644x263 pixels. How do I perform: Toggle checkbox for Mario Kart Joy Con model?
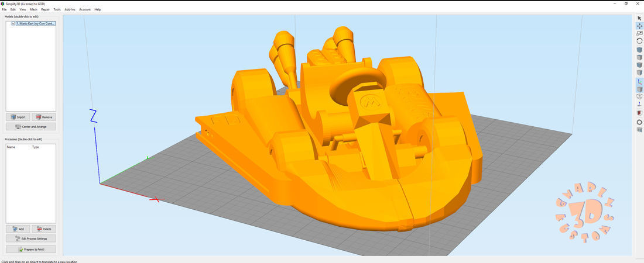[x=13, y=24]
